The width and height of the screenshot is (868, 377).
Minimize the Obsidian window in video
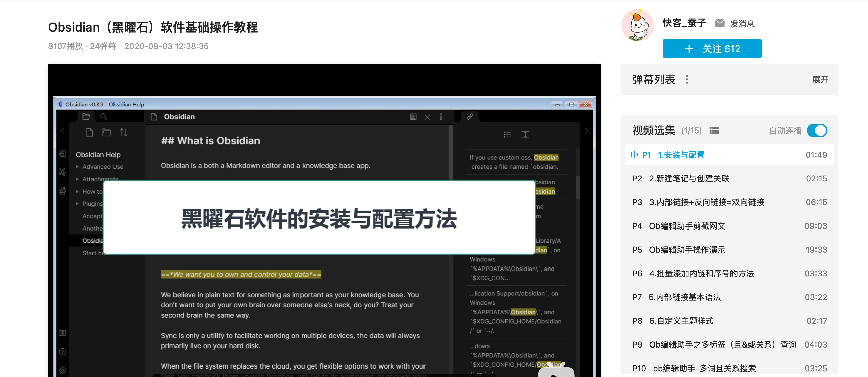click(x=557, y=105)
